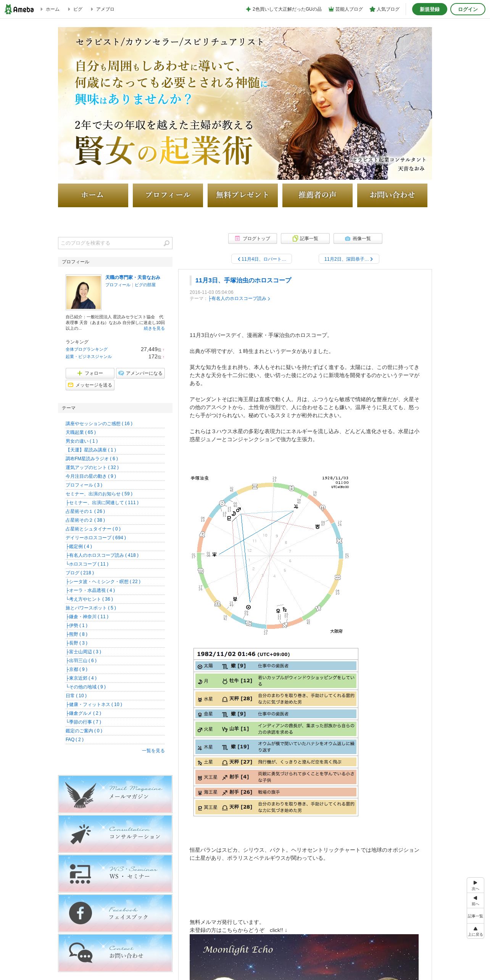
Task: Click the フォロー button
Action: [90, 373]
